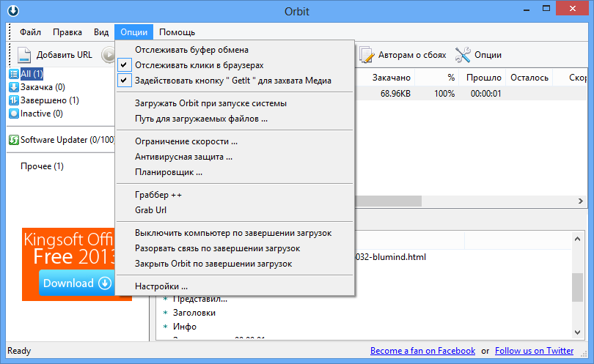
Task: Select the All (1) list icon
Action: (x=14, y=74)
